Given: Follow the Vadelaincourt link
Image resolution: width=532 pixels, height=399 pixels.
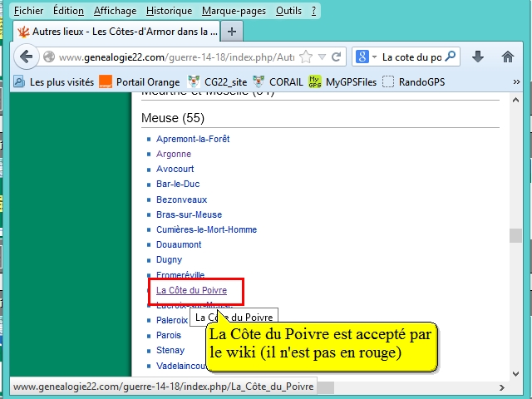Looking at the screenshot, I should click(181, 366).
